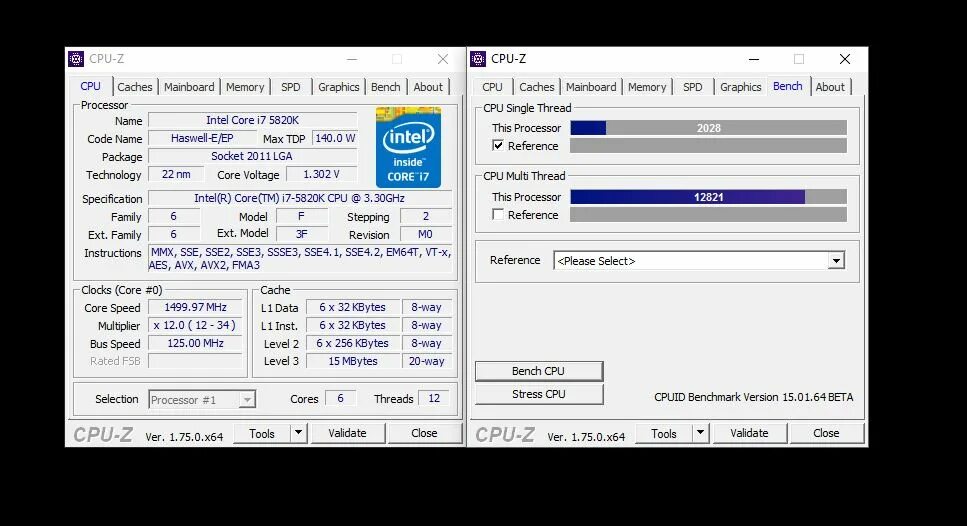Minimize the right CPU-Z window
Image resolution: width=967 pixels, height=526 pixels.
point(754,59)
